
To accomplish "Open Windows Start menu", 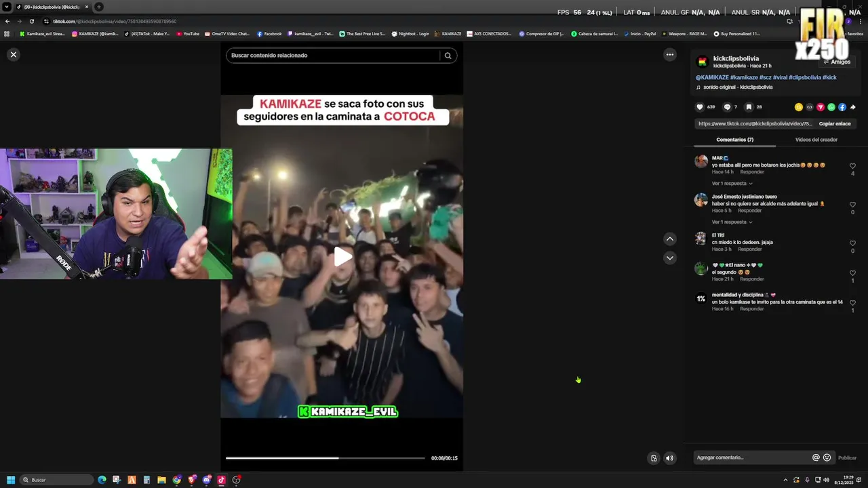I will point(11,480).
